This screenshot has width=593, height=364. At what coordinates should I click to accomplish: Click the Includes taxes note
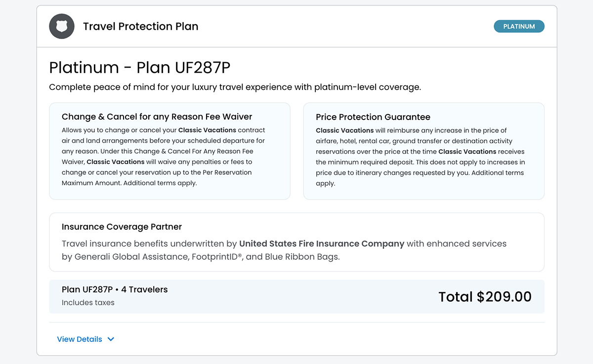click(x=88, y=303)
